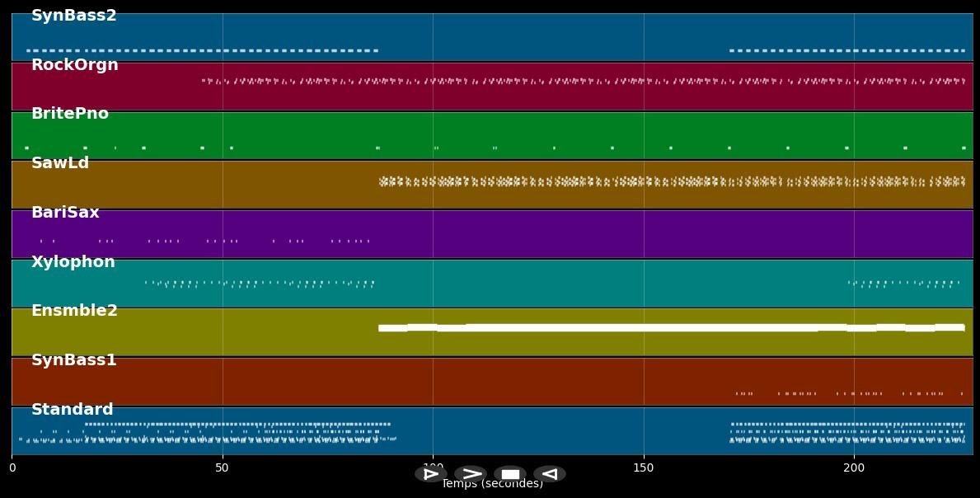Click the SynBass1 track name
Viewport: 980px width, 498px height.
(74, 360)
